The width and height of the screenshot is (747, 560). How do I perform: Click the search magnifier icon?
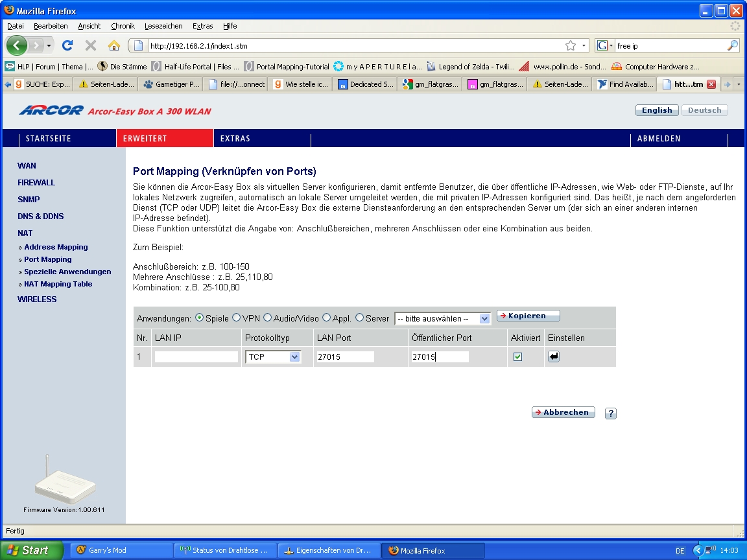click(x=732, y=45)
